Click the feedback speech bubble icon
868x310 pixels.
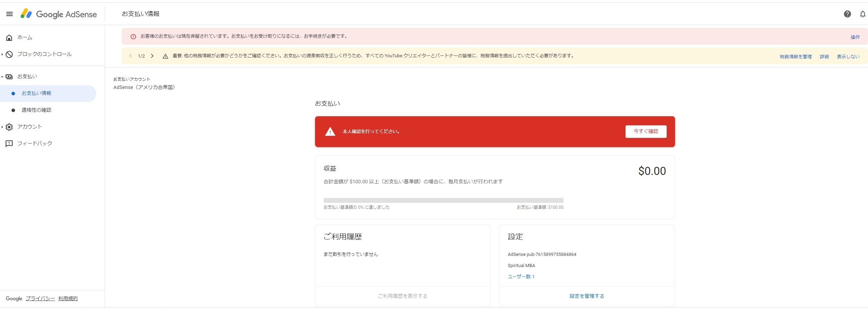point(9,143)
